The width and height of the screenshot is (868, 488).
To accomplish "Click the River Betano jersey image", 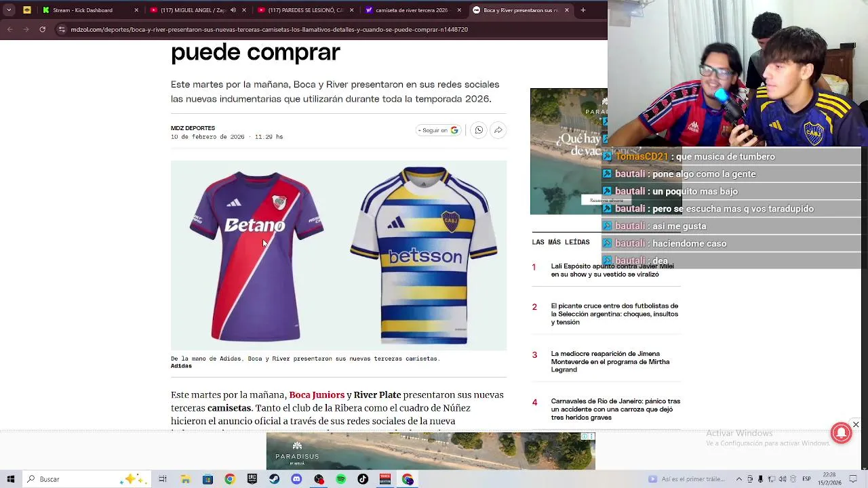I will 256,256.
